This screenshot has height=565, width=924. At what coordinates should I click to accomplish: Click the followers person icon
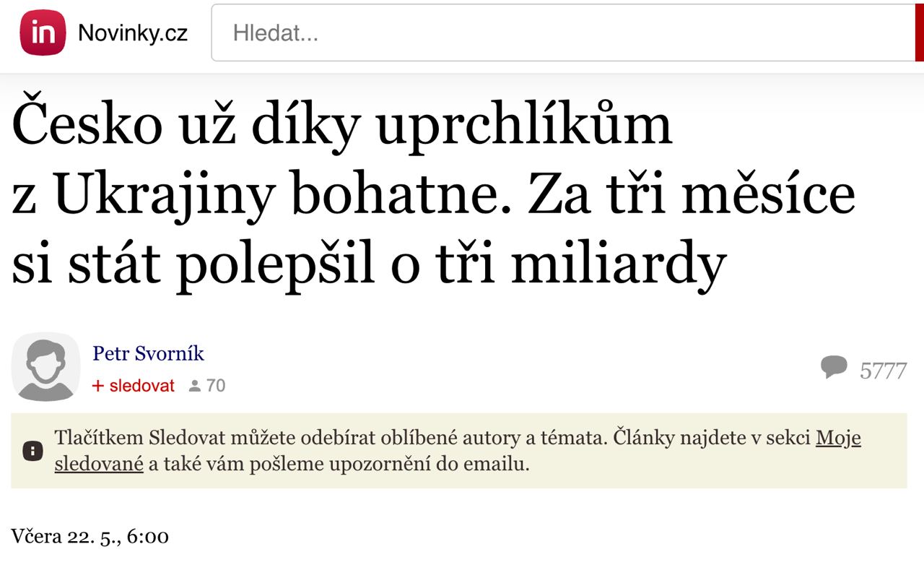194,387
